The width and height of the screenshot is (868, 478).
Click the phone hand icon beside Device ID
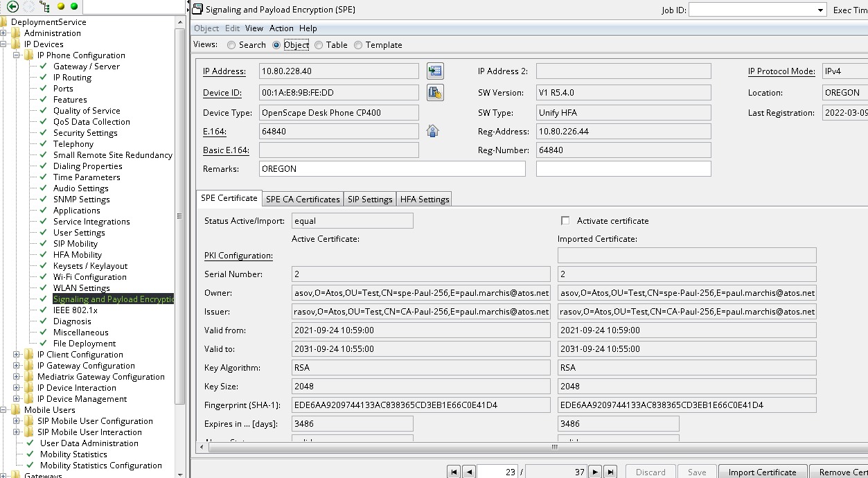tap(435, 93)
